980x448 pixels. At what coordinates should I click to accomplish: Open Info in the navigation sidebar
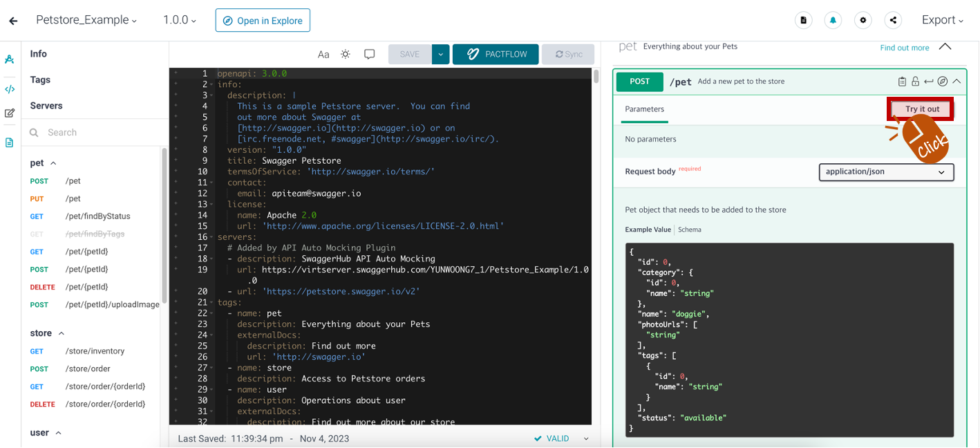(39, 54)
